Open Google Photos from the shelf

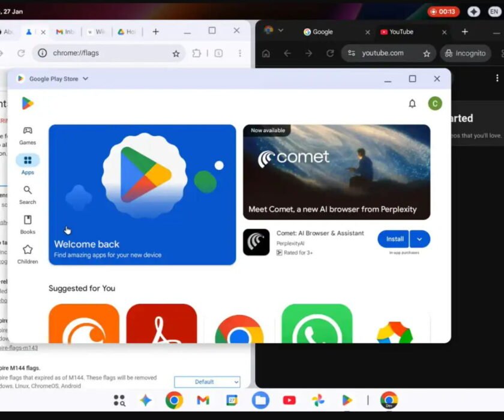click(x=317, y=400)
